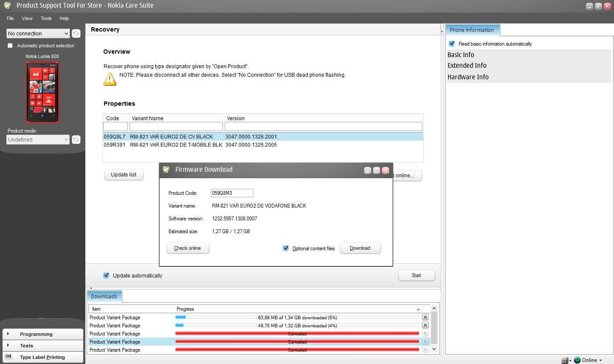This screenshot has height=364, width=614.
Task: Click the network grid icon in status bar
Action: pyautogui.click(x=565, y=360)
